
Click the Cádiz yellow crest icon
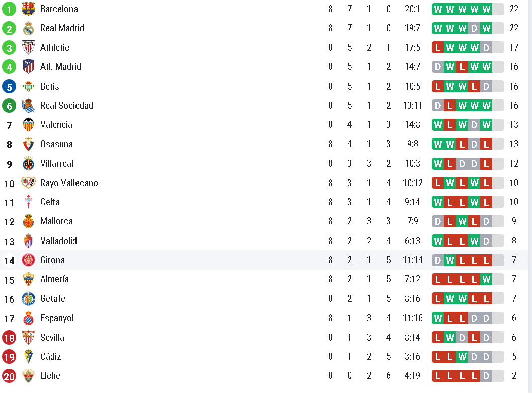tap(28, 357)
